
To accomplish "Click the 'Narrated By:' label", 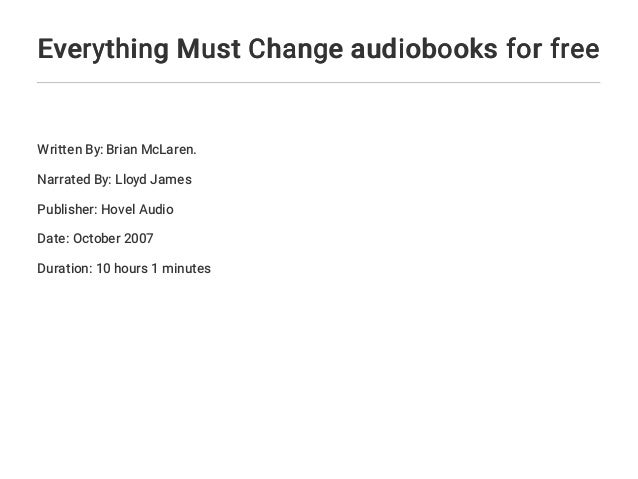I will 74,179.
